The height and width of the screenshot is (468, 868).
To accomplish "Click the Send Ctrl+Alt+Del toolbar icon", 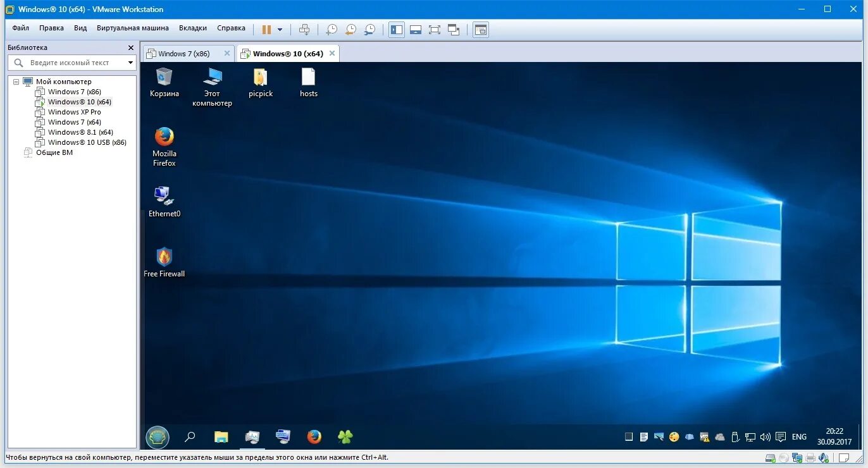I will click(304, 29).
